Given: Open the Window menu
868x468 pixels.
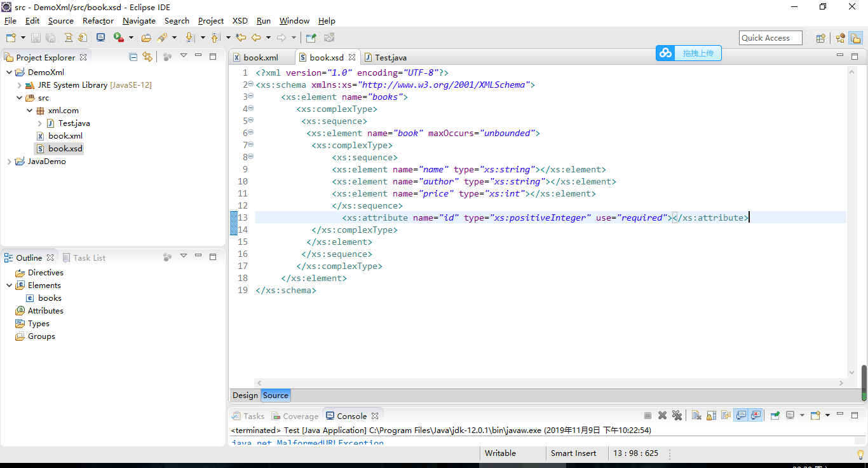Looking at the screenshot, I should 294,21.
